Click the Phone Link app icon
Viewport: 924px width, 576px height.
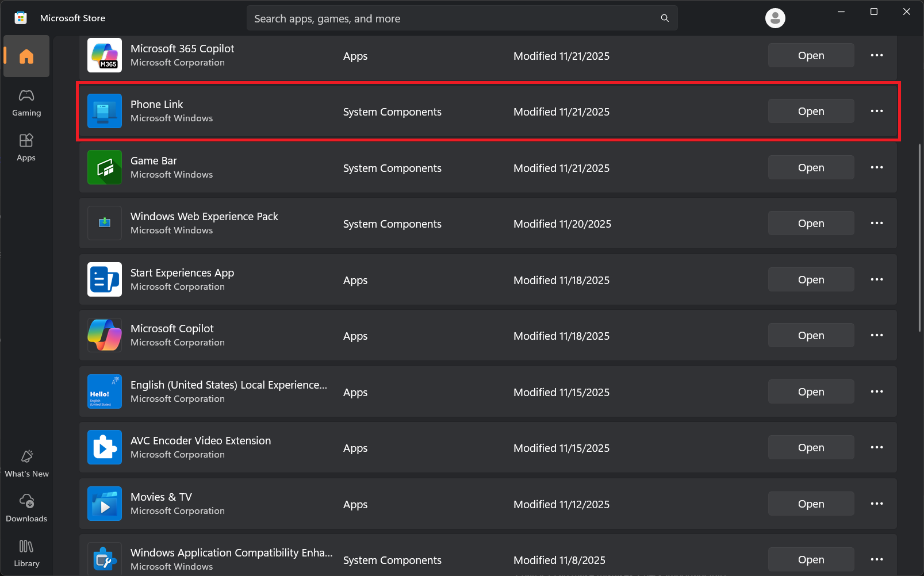pyautogui.click(x=105, y=111)
